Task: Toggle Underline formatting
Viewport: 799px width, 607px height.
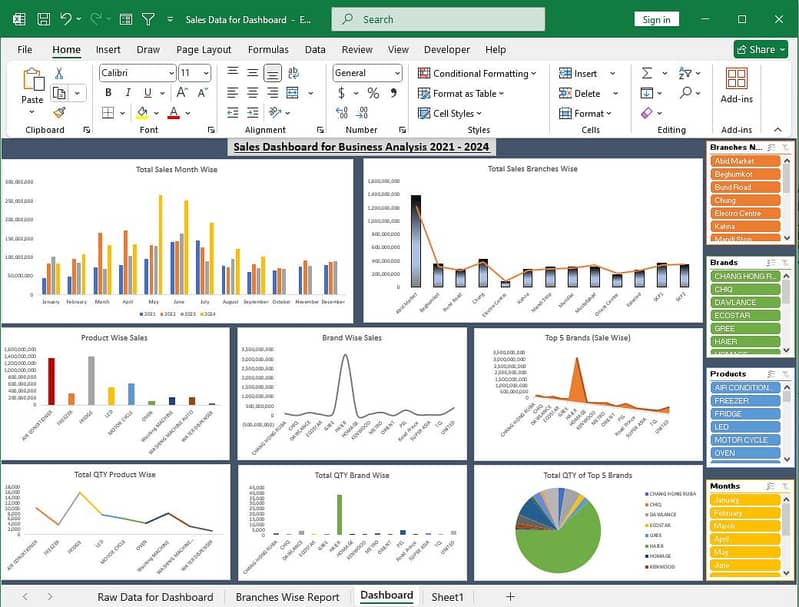Action: point(148,93)
